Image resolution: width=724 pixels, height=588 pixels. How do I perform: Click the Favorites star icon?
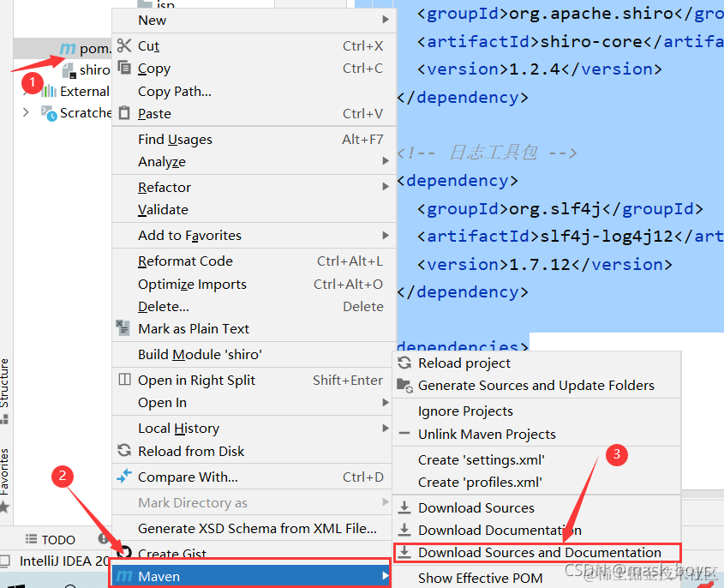pos(4,507)
